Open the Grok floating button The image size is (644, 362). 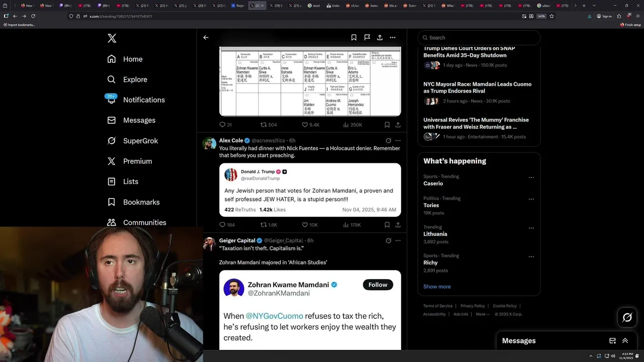[x=627, y=317]
